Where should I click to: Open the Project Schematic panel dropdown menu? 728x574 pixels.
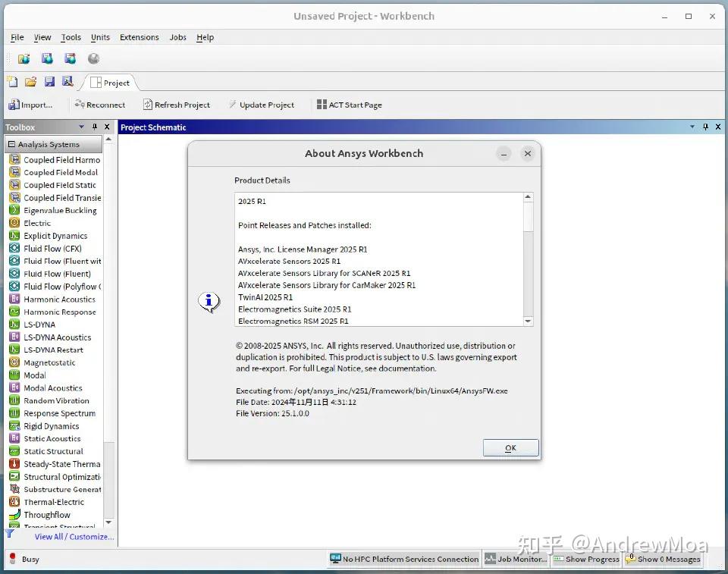(691, 127)
